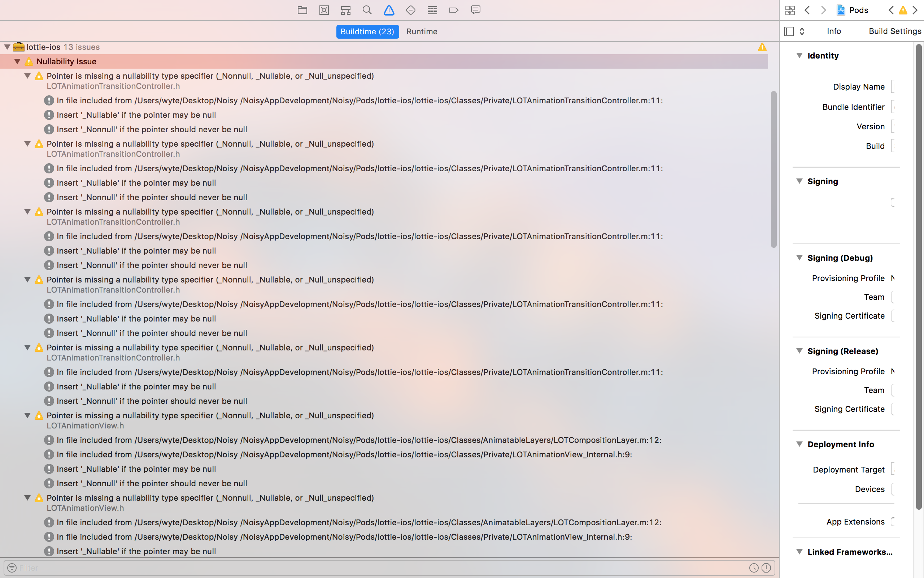Jump to the next issue arrow
This screenshot has height=578, width=924.
coord(915,10)
